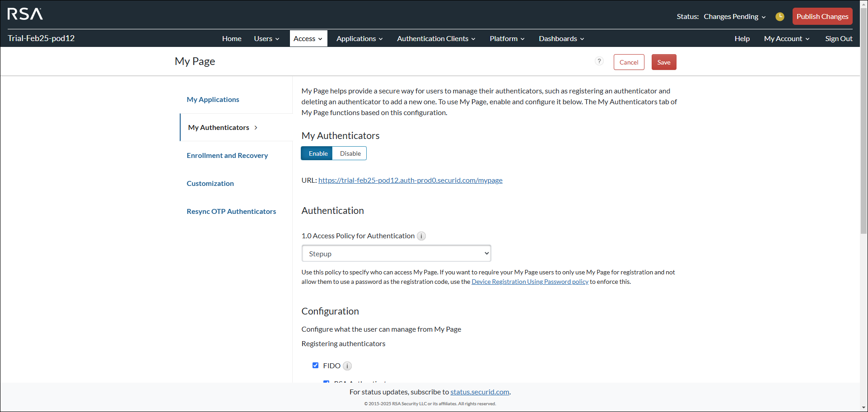868x412 pixels.
Task: Open the Customization section
Action: coord(210,183)
